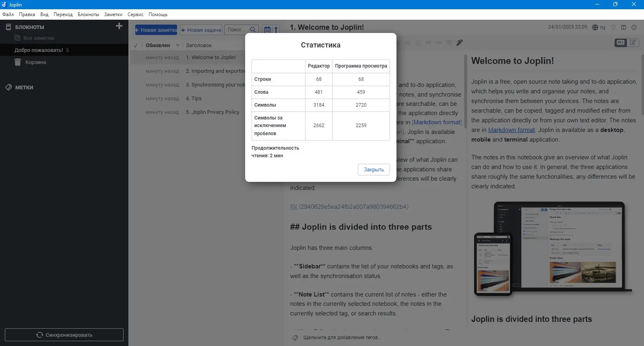Expand the Обновлен column sort dropdown arrow

178,45
